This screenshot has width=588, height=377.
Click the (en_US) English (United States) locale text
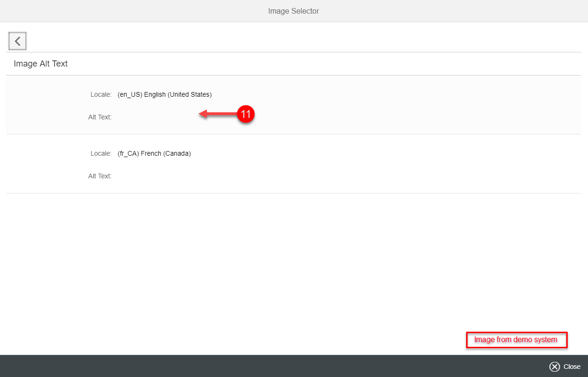tap(165, 94)
